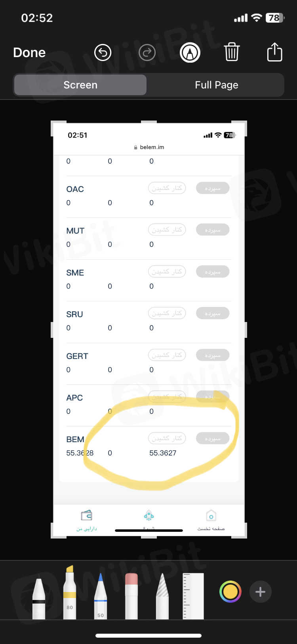
Task: Select the pink eraser tool
Action: [x=131, y=596]
